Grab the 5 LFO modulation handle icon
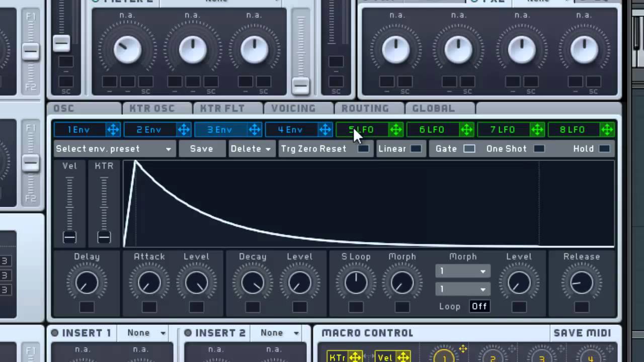Viewport: 644px width, 362px height. tap(396, 130)
